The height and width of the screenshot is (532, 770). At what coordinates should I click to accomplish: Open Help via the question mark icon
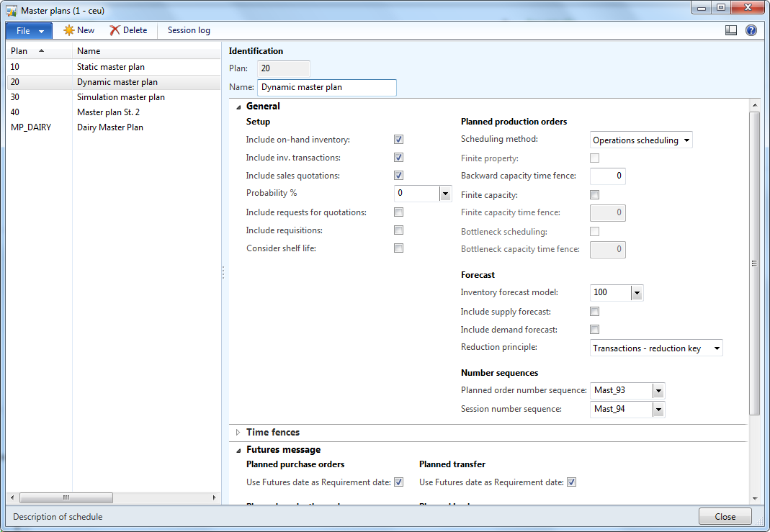[751, 30]
